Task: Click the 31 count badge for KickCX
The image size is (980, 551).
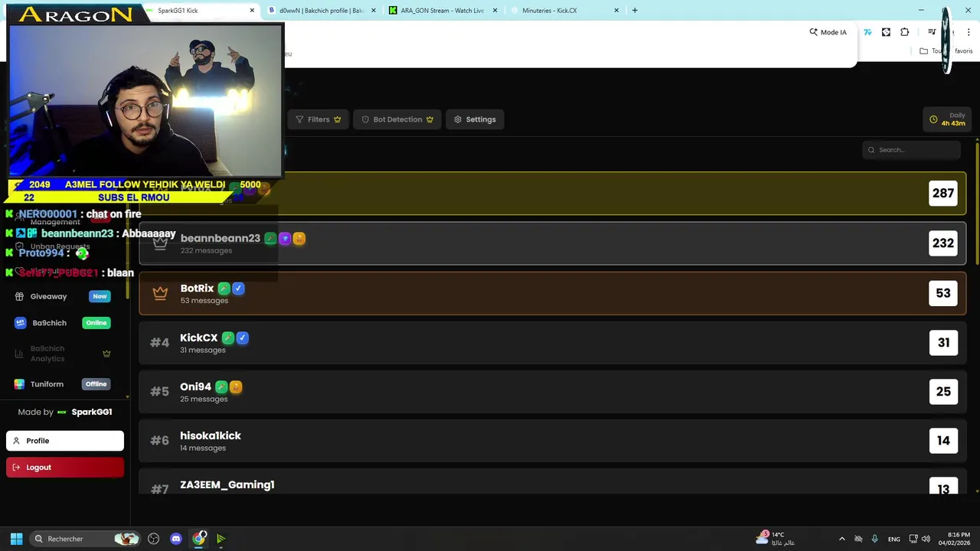Action: (943, 343)
